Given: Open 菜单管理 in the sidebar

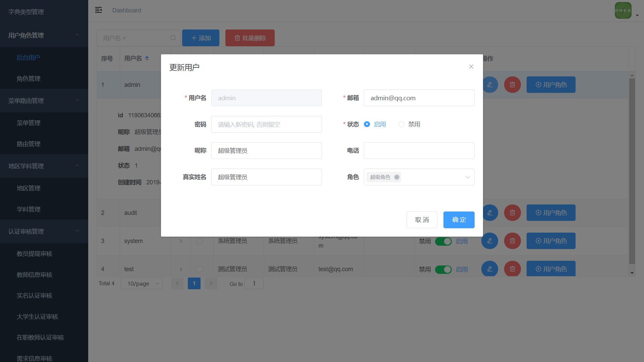Looking at the screenshot, I should click(29, 123).
